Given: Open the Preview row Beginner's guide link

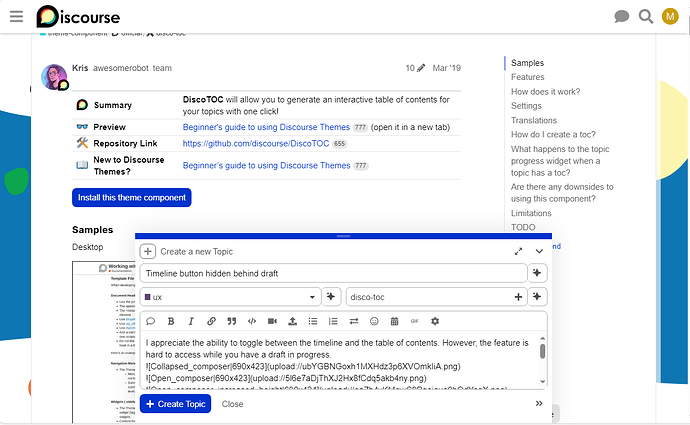Looking at the screenshot, I should [x=266, y=127].
